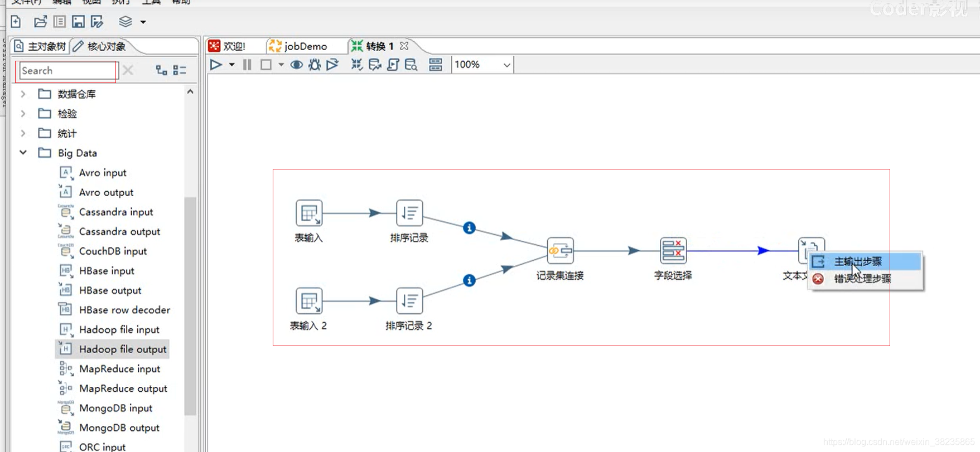Stop the transformation
The width and height of the screenshot is (980, 452).
266,65
